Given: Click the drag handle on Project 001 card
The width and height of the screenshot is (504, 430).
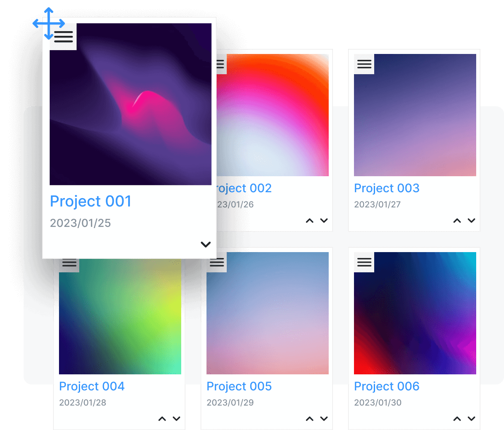Looking at the screenshot, I should (64, 37).
